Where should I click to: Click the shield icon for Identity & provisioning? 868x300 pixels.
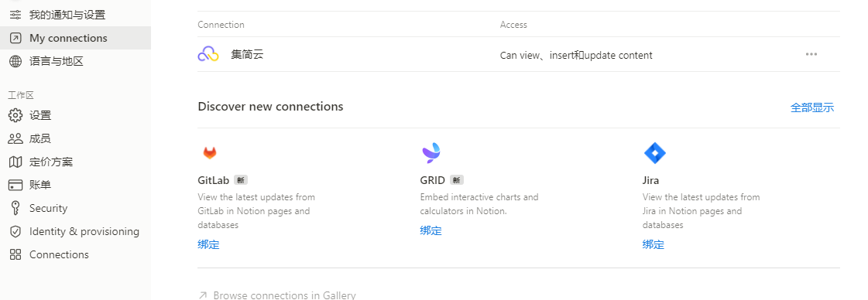point(15,231)
